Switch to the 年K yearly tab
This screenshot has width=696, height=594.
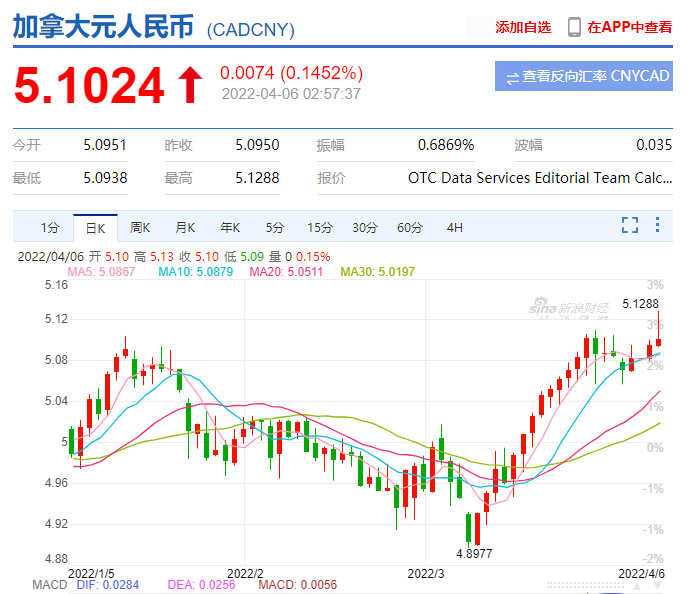coord(230,228)
